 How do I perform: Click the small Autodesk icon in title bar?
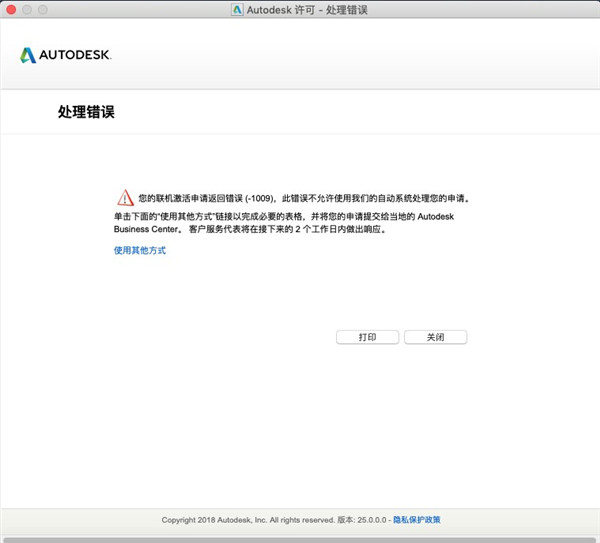point(236,9)
